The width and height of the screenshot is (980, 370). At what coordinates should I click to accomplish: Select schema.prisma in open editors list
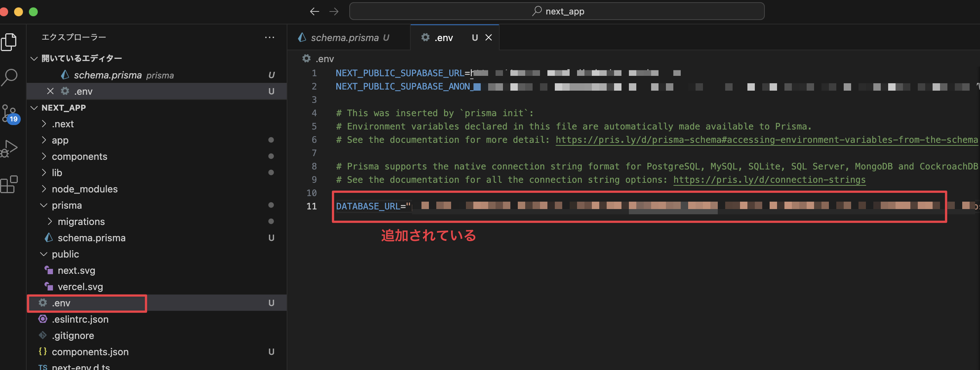tap(157, 75)
